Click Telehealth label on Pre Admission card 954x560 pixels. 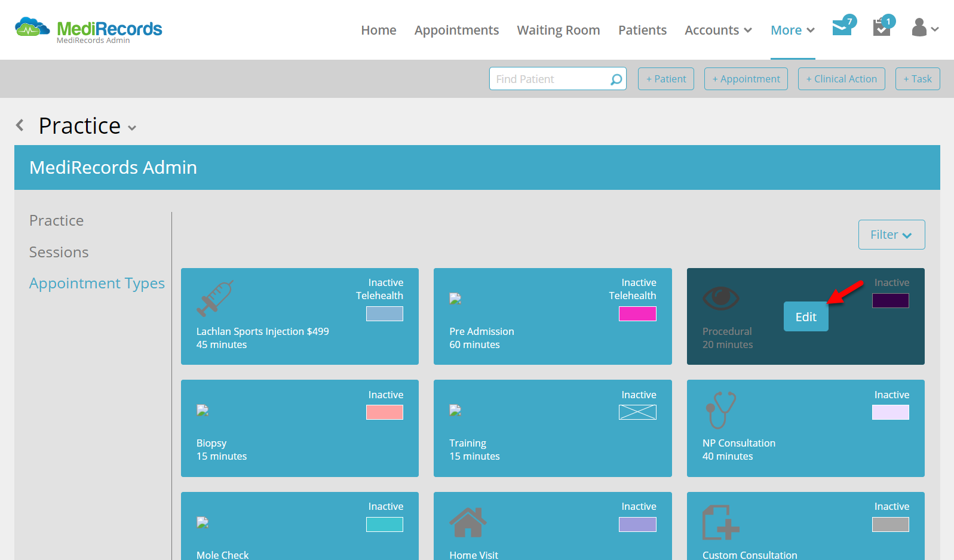tap(633, 296)
